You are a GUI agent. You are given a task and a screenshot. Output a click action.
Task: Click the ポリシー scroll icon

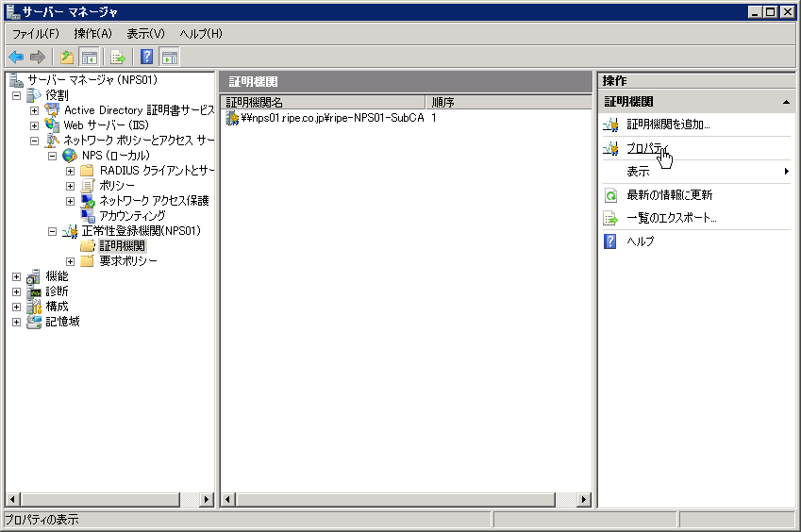pos(88,185)
